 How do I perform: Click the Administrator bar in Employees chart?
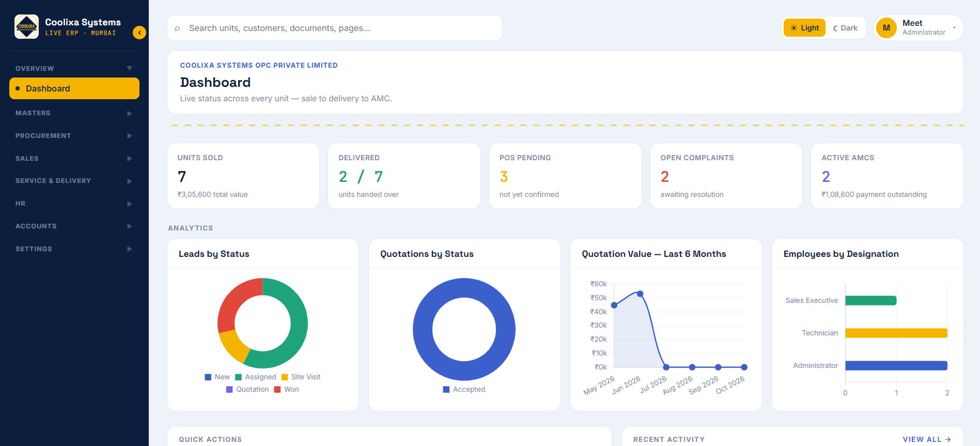(x=896, y=365)
